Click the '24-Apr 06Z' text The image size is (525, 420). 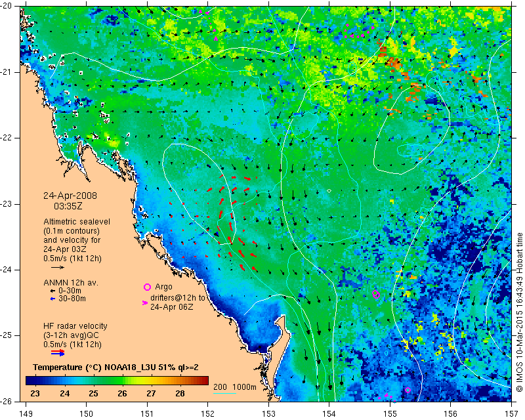[x=171, y=306]
